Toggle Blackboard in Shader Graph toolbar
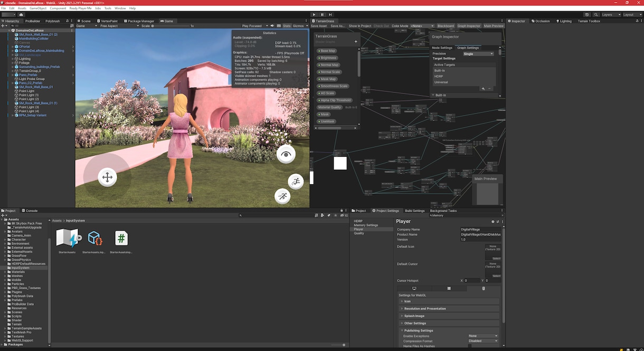Image resolution: width=644 pixels, height=351 pixels. (446, 26)
